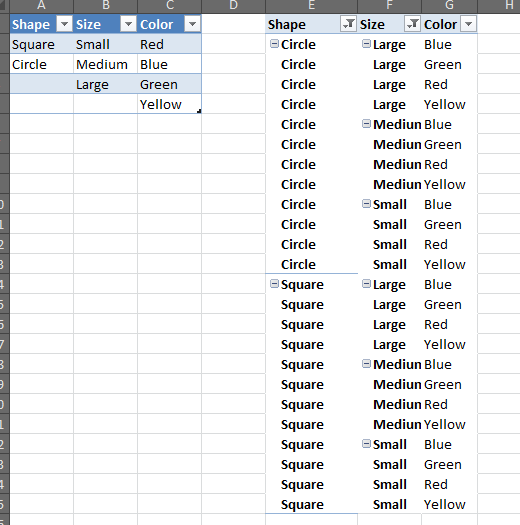Select the Yellow cell in column C
520x525 pixels.
coord(169,104)
